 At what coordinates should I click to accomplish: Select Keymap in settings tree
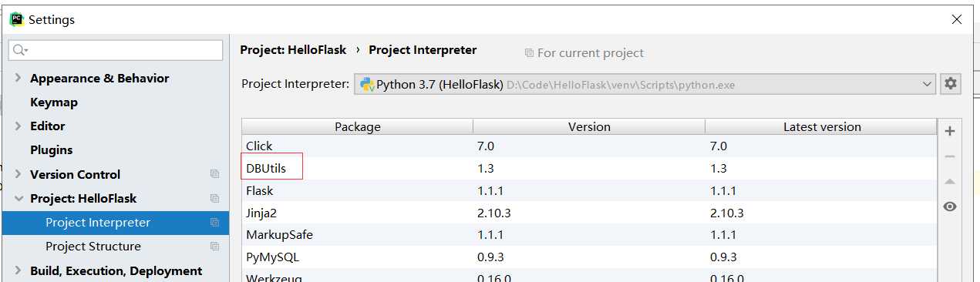[53, 102]
